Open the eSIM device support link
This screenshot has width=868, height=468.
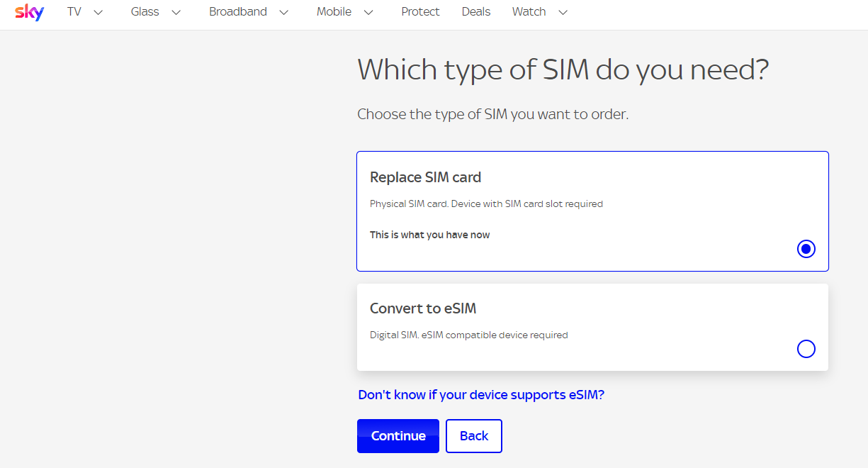click(481, 395)
